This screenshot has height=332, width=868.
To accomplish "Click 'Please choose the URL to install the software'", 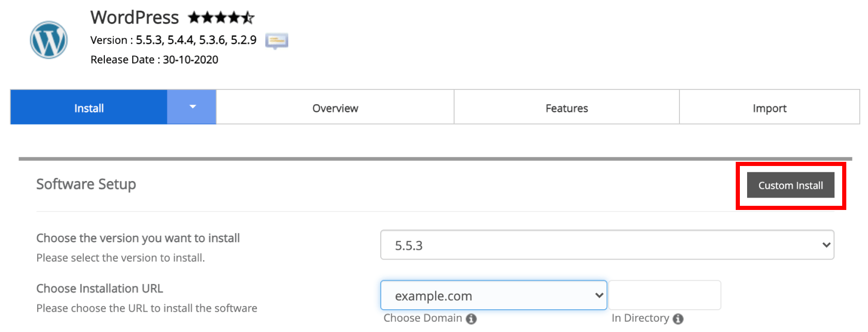I will (147, 308).
